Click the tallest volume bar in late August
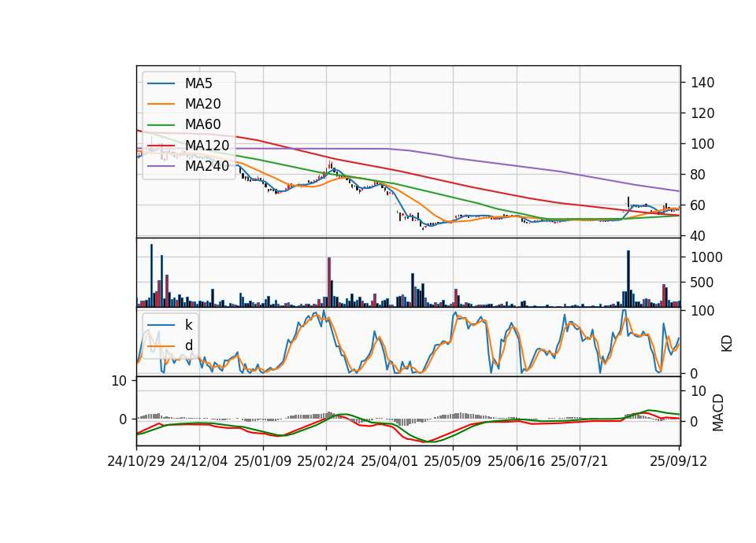756x543 pixels. 628,279
